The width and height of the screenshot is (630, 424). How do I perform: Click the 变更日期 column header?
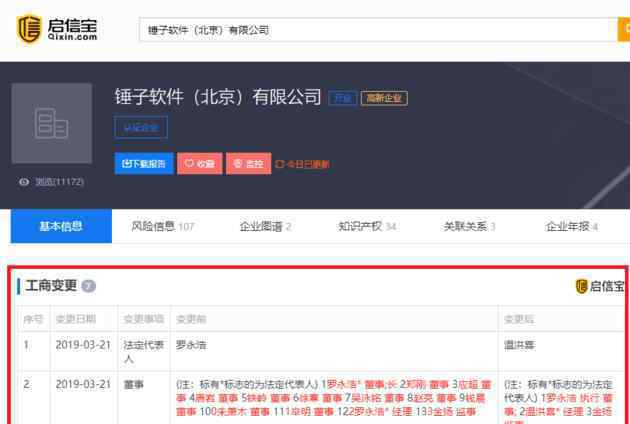[76, 319]
